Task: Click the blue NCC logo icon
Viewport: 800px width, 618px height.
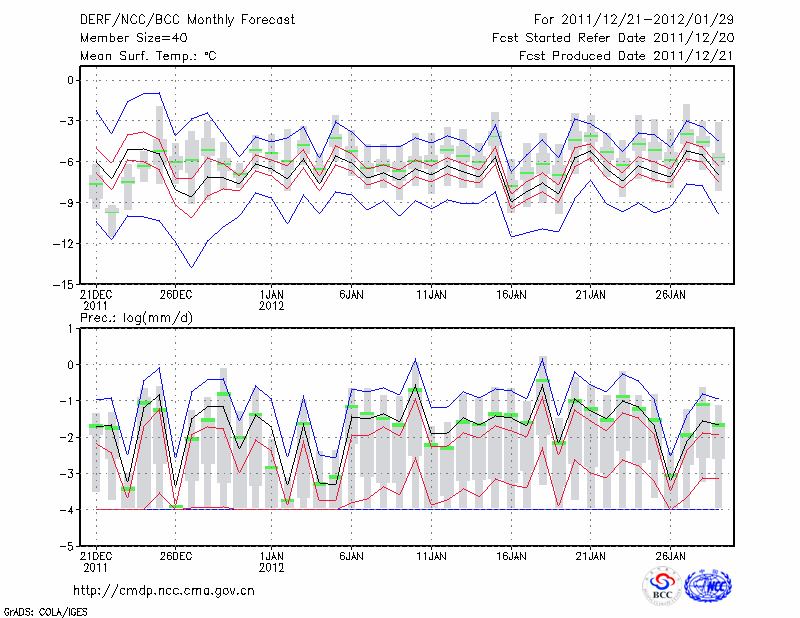Action: click(x=707, y=587)
